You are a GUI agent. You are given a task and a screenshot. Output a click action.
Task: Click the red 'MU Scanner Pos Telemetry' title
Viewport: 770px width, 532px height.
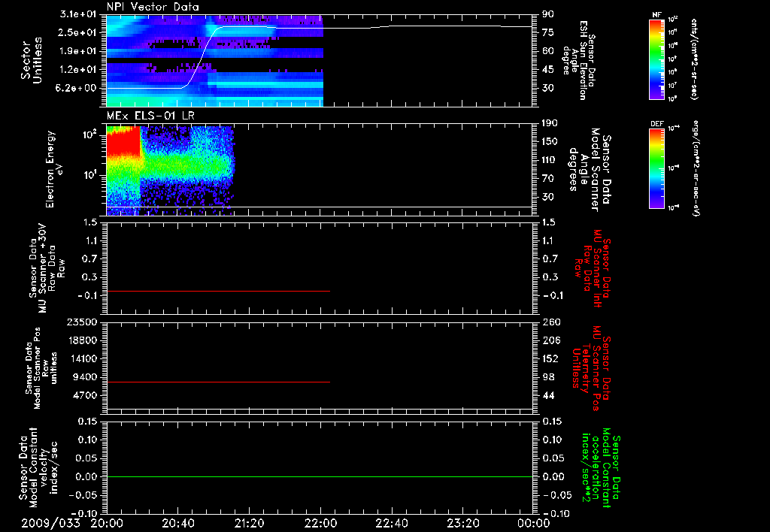(x=591, y=368)
